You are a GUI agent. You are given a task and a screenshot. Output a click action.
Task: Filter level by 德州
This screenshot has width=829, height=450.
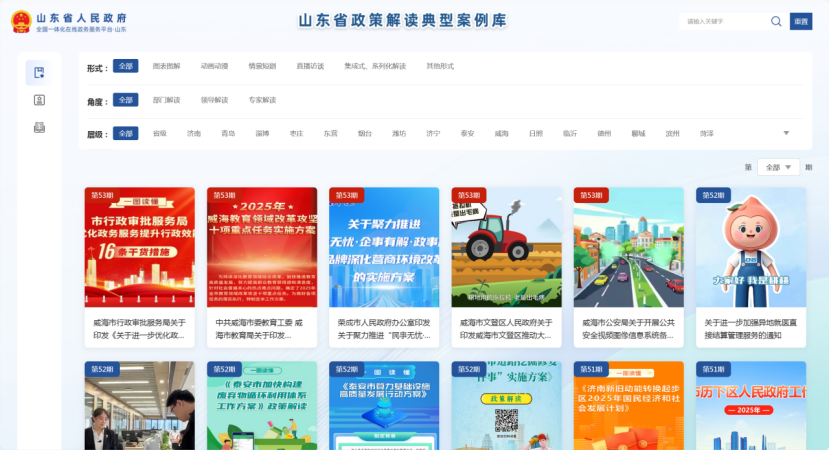click(604, 134)
